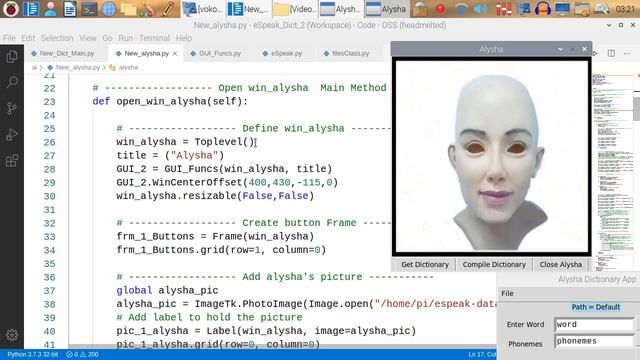640x360 pixels.
Task: Open Run and Debug view
Action: point(12,135)
